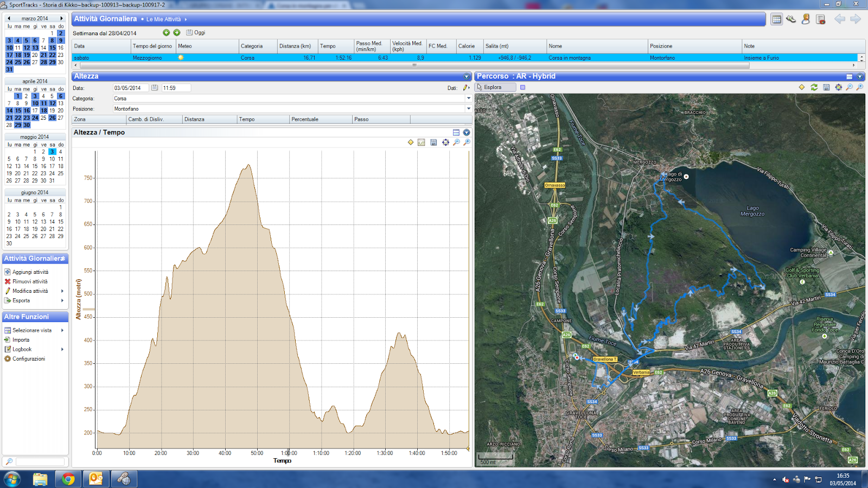
Task: Maximize the Altezza/Tempo chart panel
Action: tap(456, 132)
